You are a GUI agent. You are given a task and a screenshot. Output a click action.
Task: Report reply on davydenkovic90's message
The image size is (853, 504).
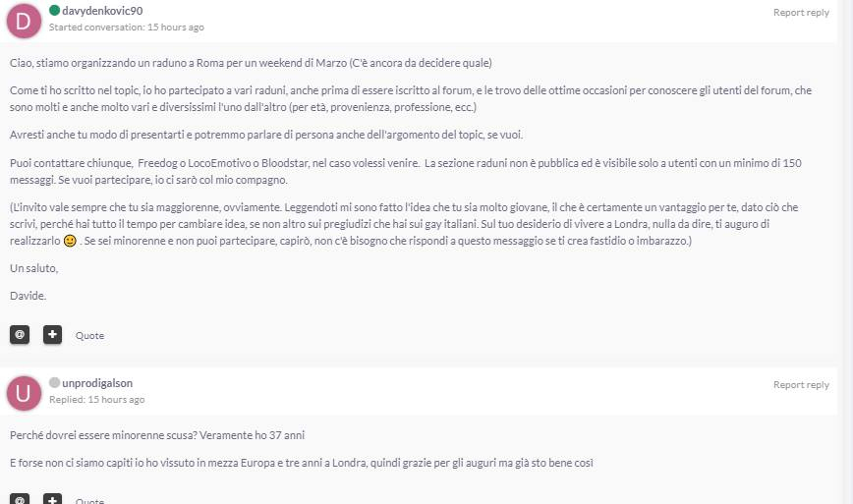pyautogui.click(x=801, y=13)
